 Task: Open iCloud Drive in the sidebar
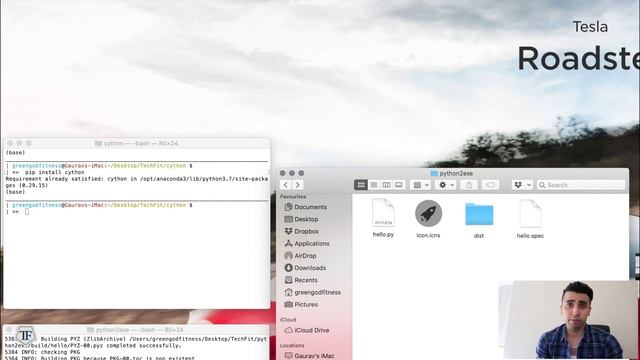click(x=307, y=330)
